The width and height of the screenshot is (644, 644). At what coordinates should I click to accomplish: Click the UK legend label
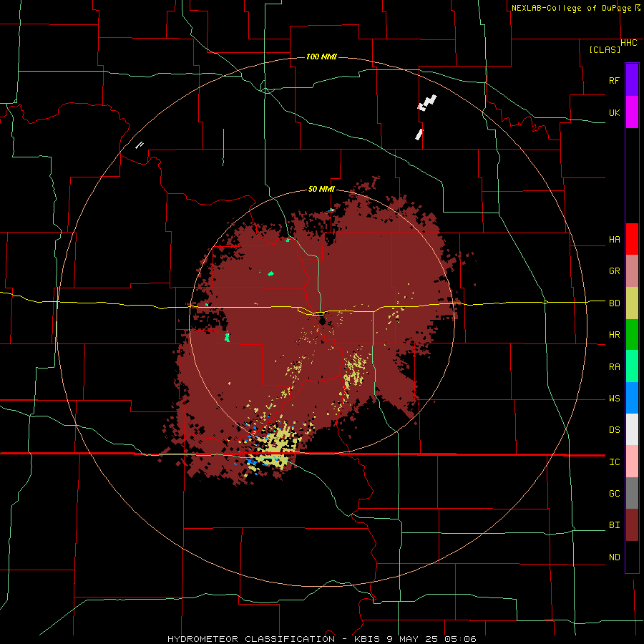click(614, 112)
